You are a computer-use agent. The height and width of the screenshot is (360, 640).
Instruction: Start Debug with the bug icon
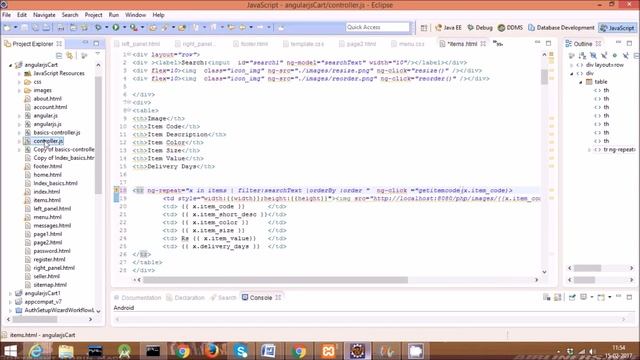point(98,27)
